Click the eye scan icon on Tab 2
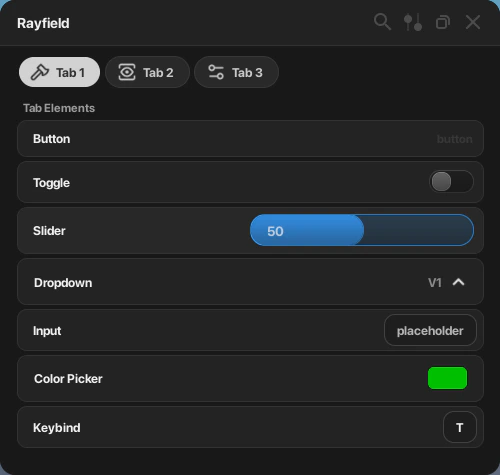The width and height of the screenshot is (500, 475). click(x=127, y=72)
